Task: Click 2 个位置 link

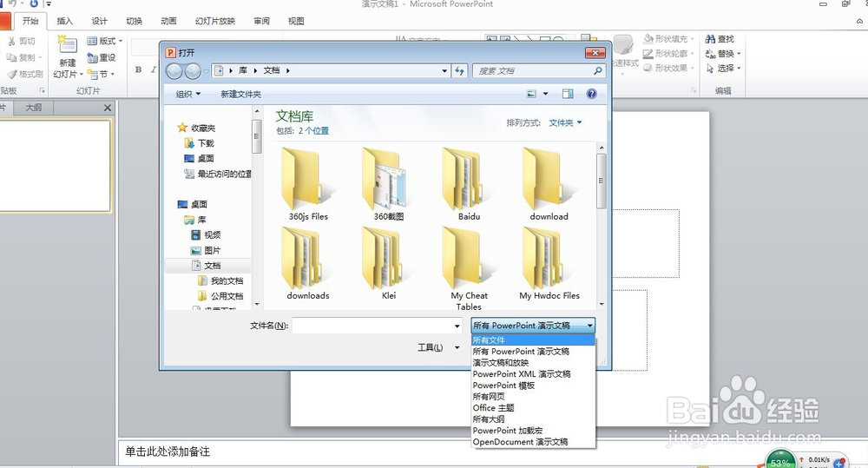Action: [x=313, y=131]
